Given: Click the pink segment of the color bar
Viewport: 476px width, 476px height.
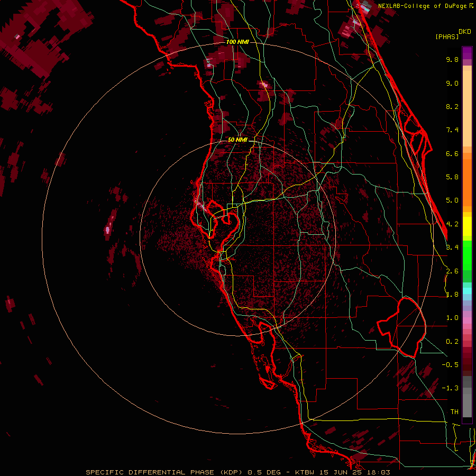Looking at the screenshot, I should click(467, 321).
